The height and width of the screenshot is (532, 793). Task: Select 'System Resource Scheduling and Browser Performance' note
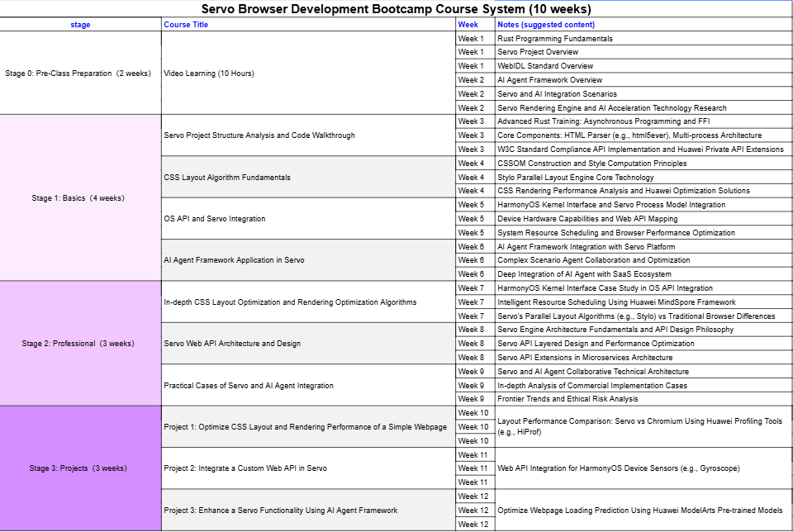(x=643, y=233)
